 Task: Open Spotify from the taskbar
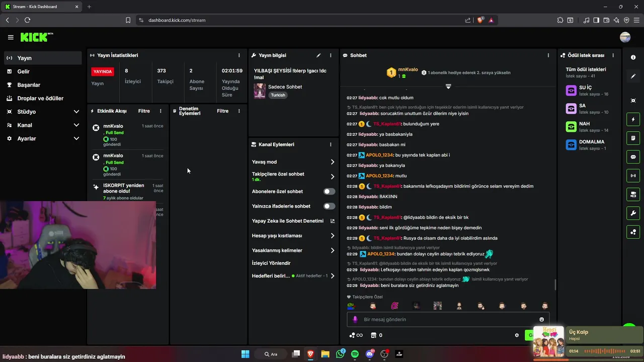(x=355, y=354)
